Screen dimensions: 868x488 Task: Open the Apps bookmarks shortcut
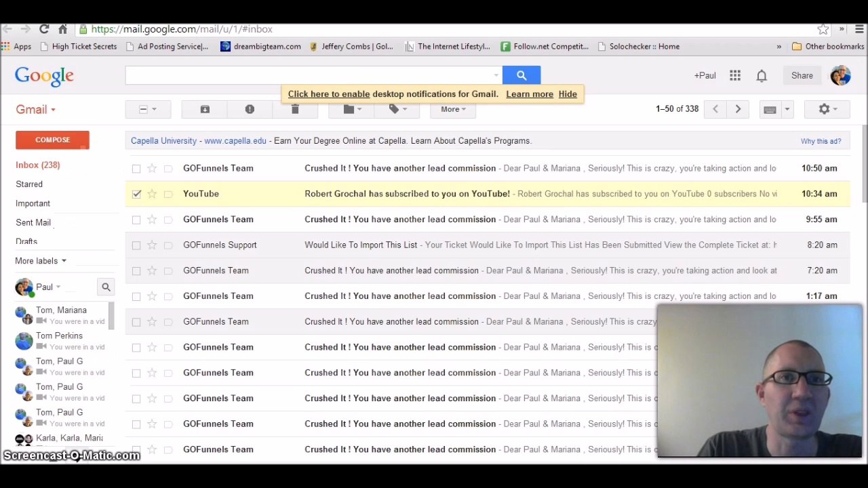click(16, 46)
